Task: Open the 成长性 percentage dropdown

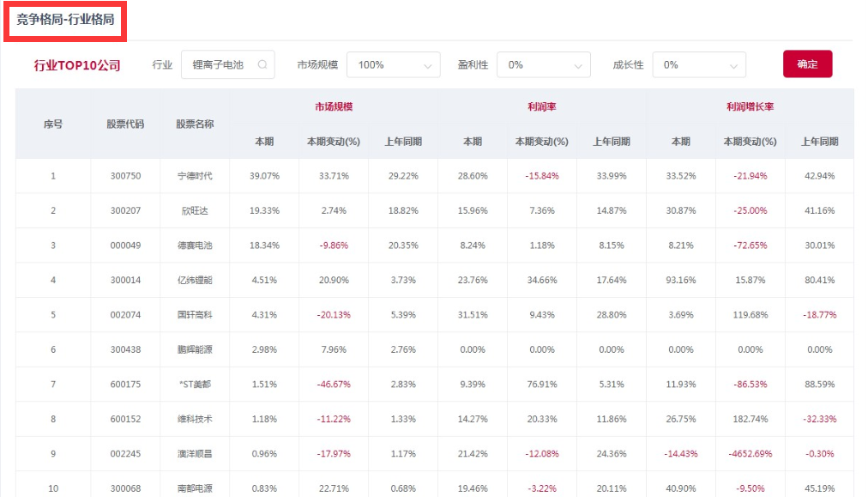Action: point(698,65)
